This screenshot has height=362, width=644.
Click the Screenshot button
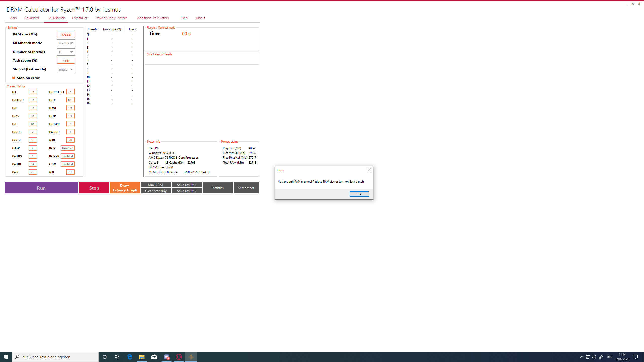click(246, 188)
